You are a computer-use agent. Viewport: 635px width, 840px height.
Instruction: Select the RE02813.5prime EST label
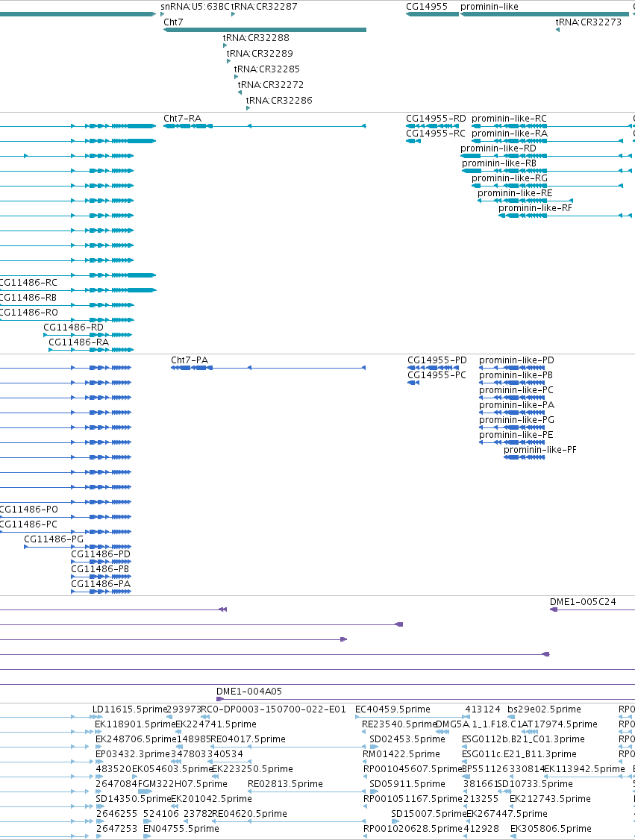[286, 784]
